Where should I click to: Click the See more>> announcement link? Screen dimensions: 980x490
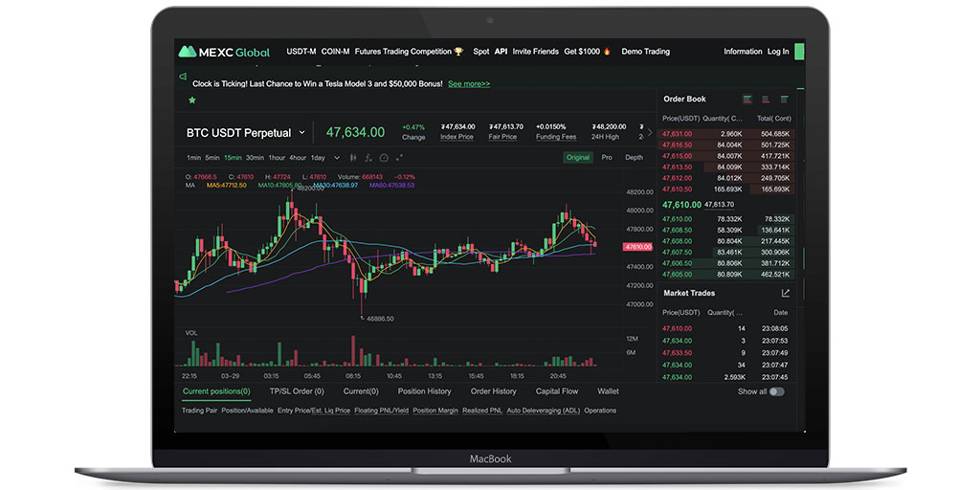point(469,84)
